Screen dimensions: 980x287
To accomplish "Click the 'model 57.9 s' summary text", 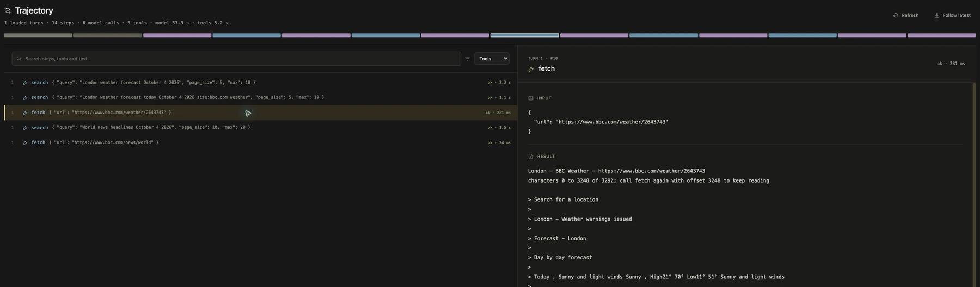I will 172,23.
